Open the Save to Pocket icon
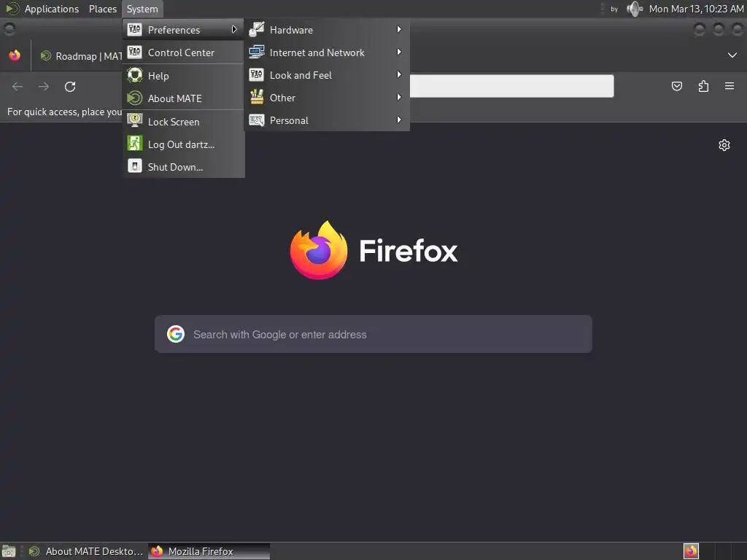This screenshot has height=560, width=747. click(677, 86)
